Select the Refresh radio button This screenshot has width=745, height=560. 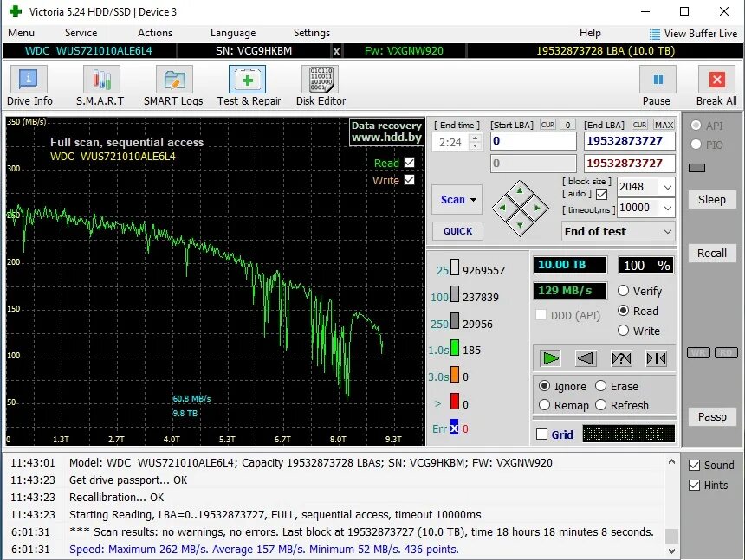click(600, 405)
